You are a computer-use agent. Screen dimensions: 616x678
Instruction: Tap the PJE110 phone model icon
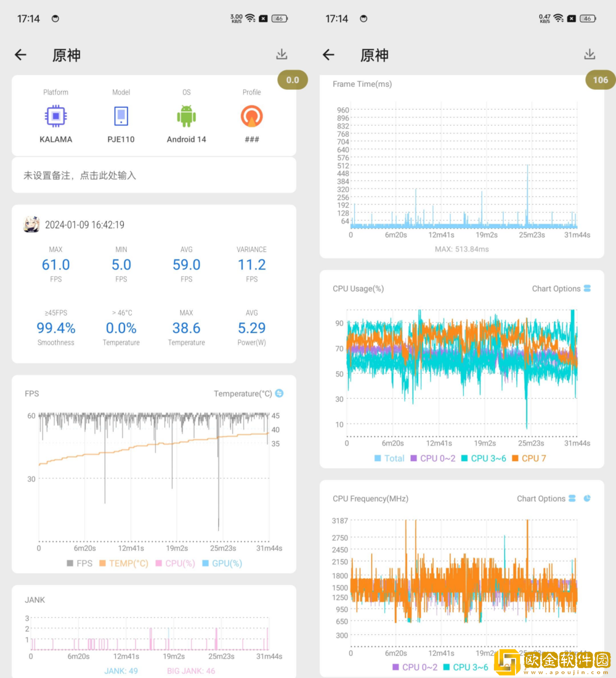coord(121,116)
